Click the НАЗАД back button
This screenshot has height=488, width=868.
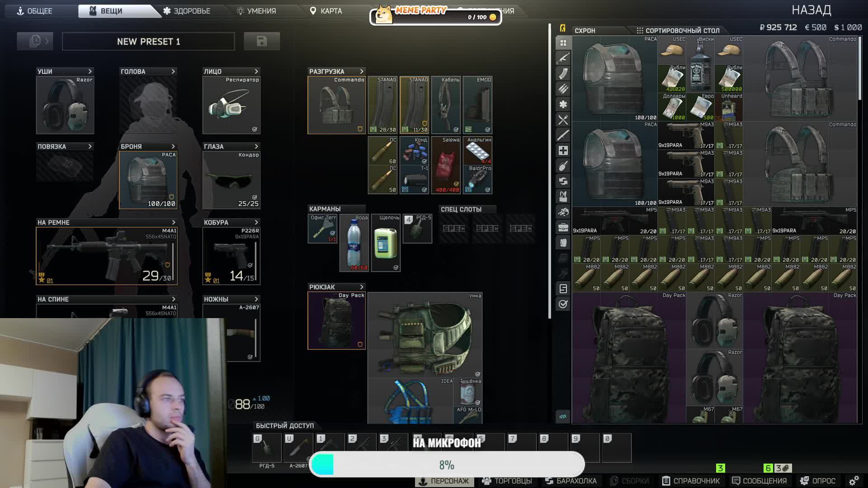tap(811, 10)
